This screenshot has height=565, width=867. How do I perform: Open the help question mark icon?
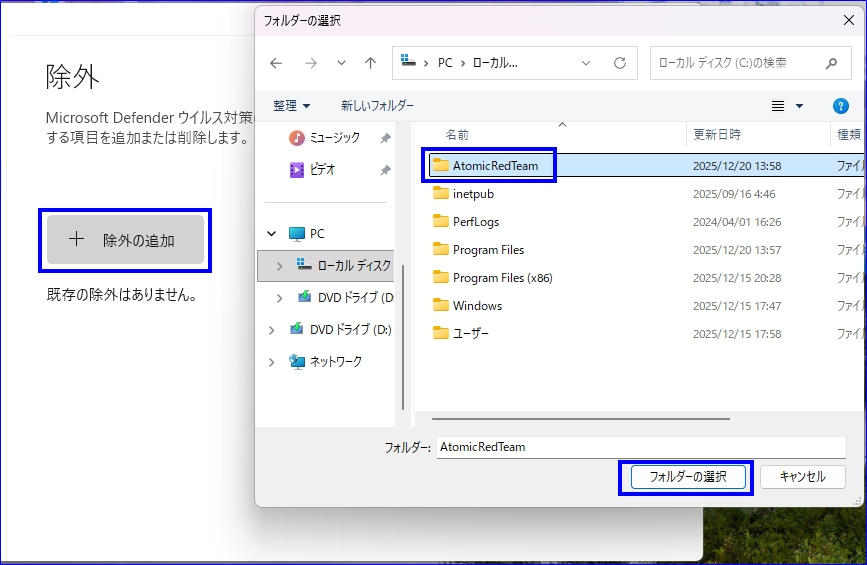pyautogui.click(x=841, y=106)
